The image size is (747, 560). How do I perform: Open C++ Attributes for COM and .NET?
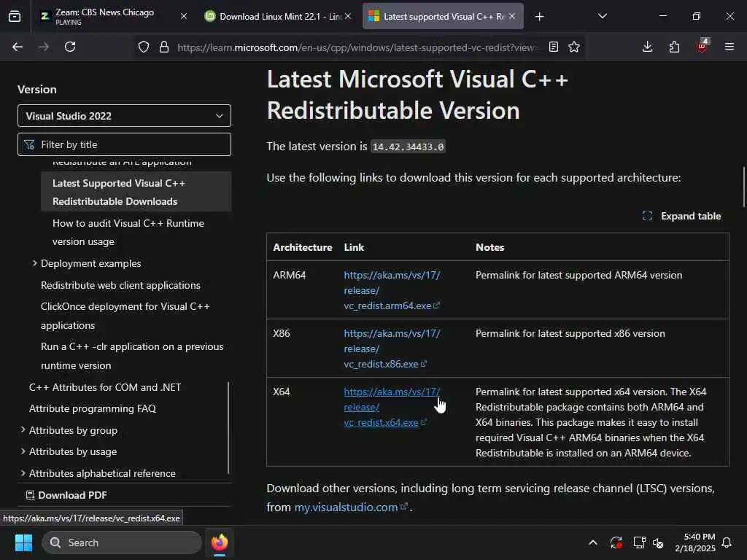tap(105, 387)
